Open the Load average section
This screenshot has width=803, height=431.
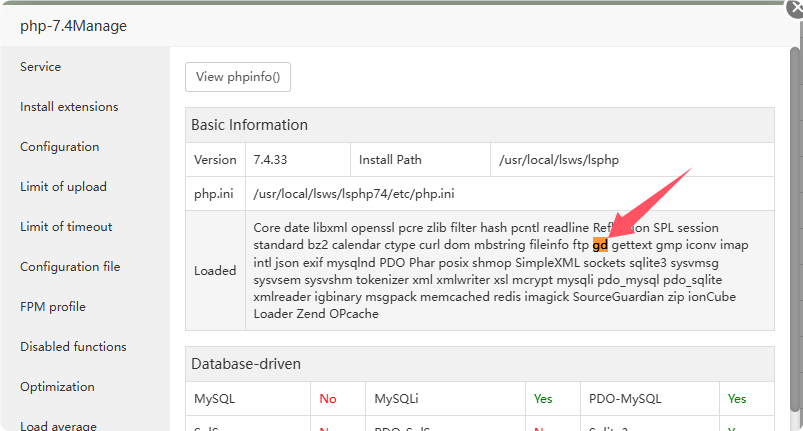click(58, 426)
